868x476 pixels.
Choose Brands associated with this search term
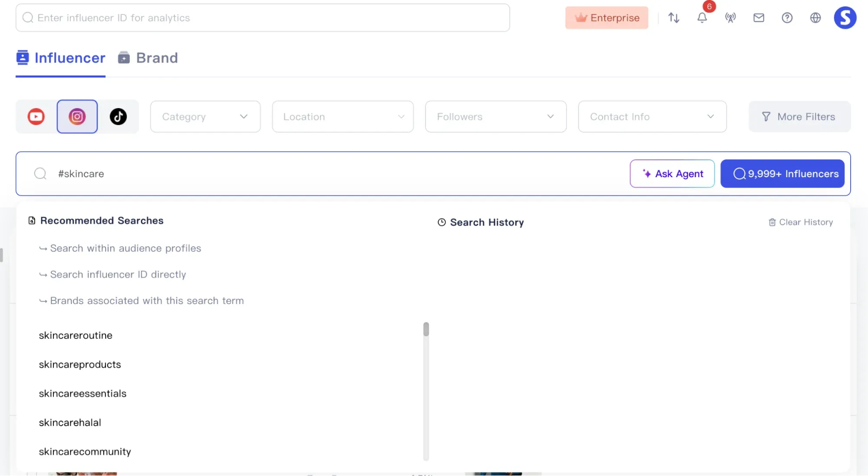coord(142,301)
